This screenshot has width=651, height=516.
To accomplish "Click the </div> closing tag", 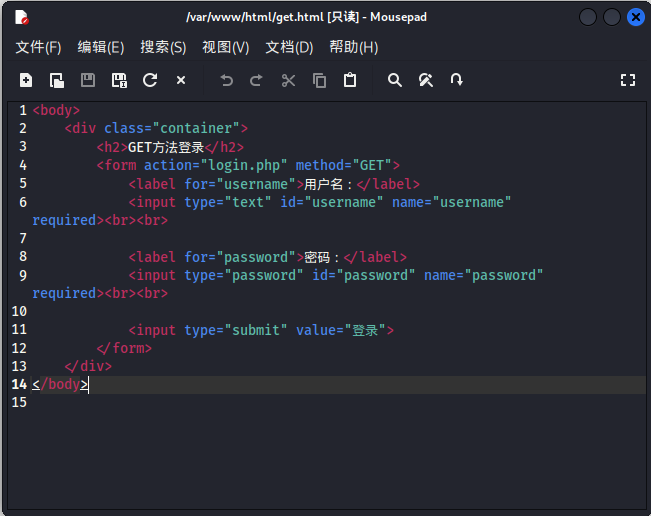I will pos(88,366).
